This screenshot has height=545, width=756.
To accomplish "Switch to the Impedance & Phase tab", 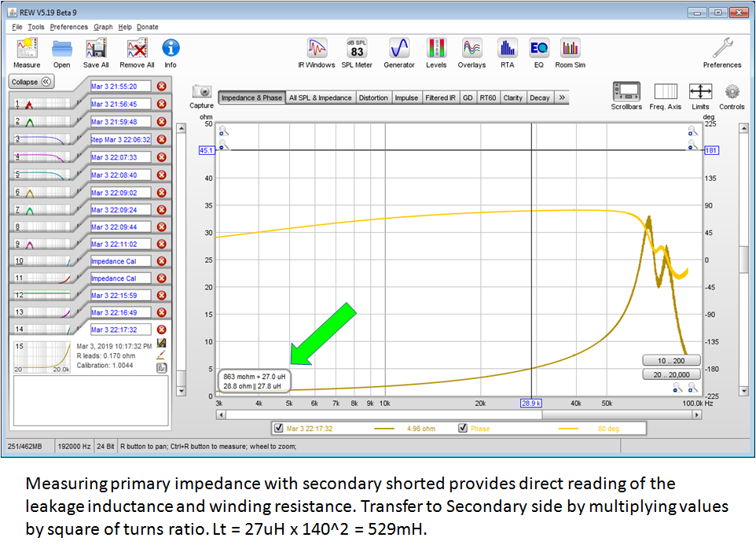I will pos(251,98).
